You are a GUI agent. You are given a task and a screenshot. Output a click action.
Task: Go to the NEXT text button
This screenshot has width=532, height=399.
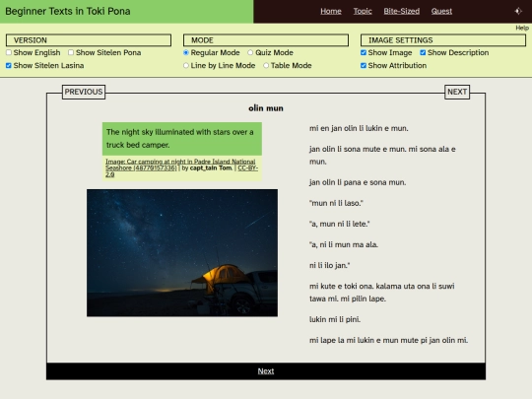457,92
